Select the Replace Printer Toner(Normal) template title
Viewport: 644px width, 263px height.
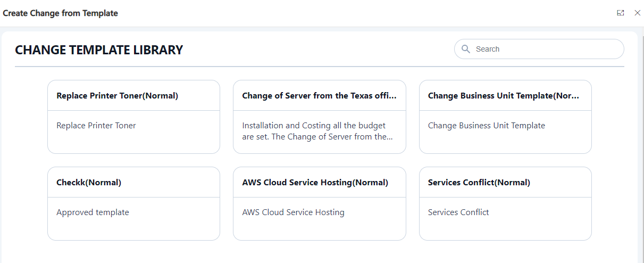click(117, 96)
